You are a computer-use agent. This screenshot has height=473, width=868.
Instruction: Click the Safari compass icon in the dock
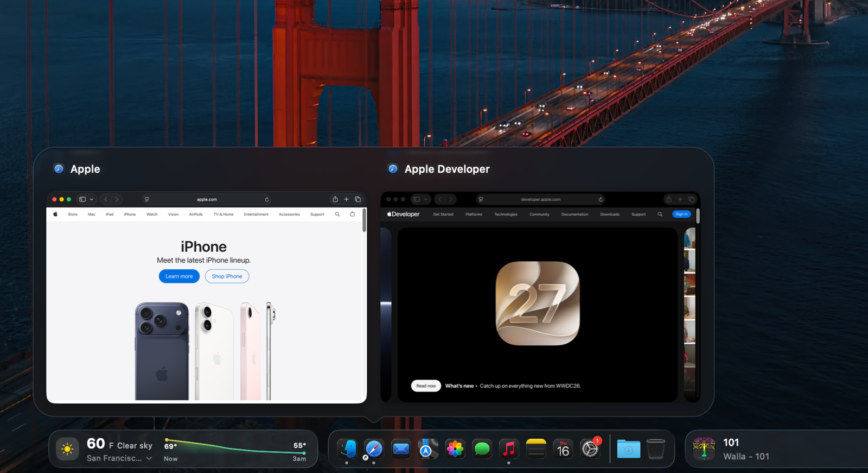click(x=374, y=449)
